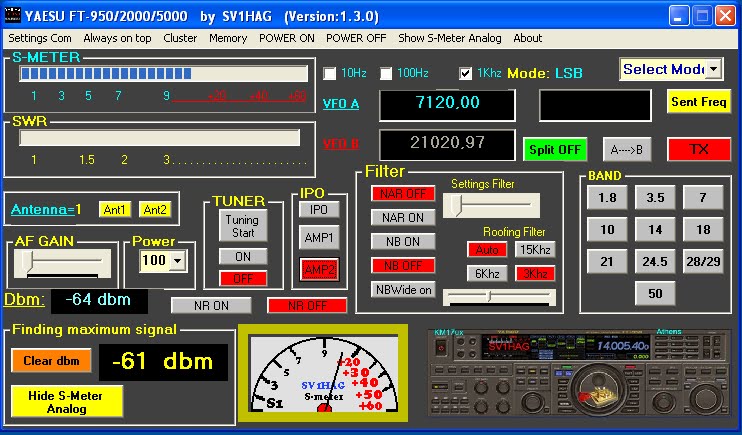Select 3Khz roofing filter
This screenshot has height=435, width=742.
point(535,274)
